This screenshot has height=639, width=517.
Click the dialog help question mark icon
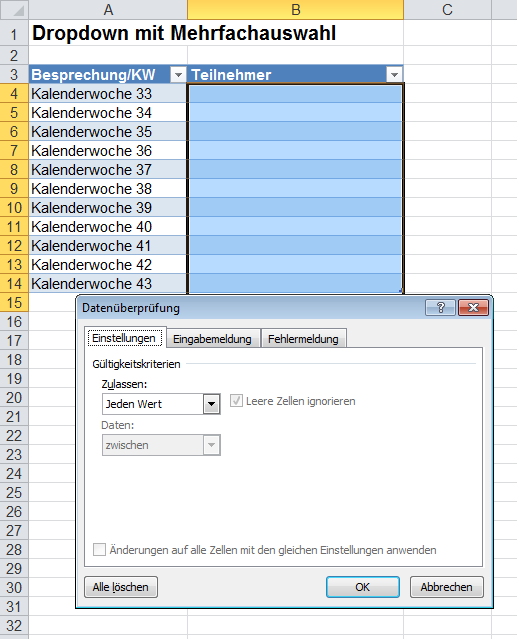[x=440, y=308]
